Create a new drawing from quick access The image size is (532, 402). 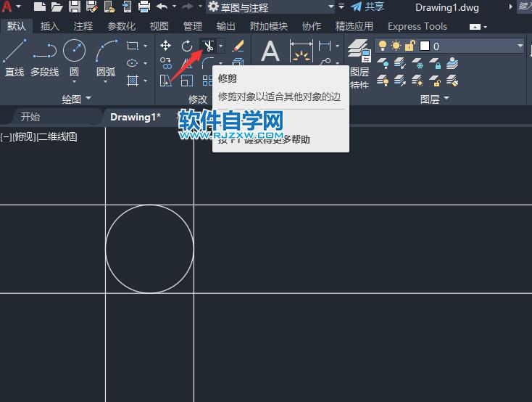pyautogui.click(x=40, y=7)
